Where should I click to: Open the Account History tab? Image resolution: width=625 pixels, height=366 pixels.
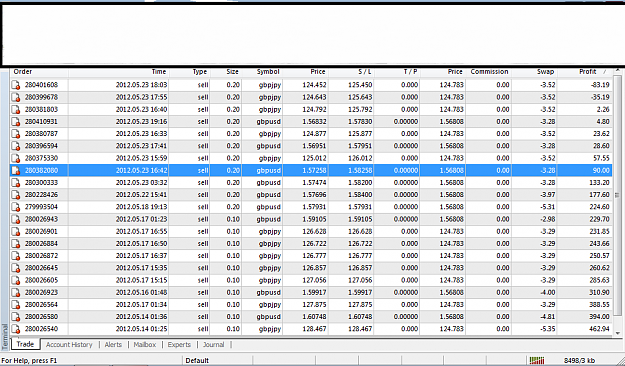tap(69, 344)
